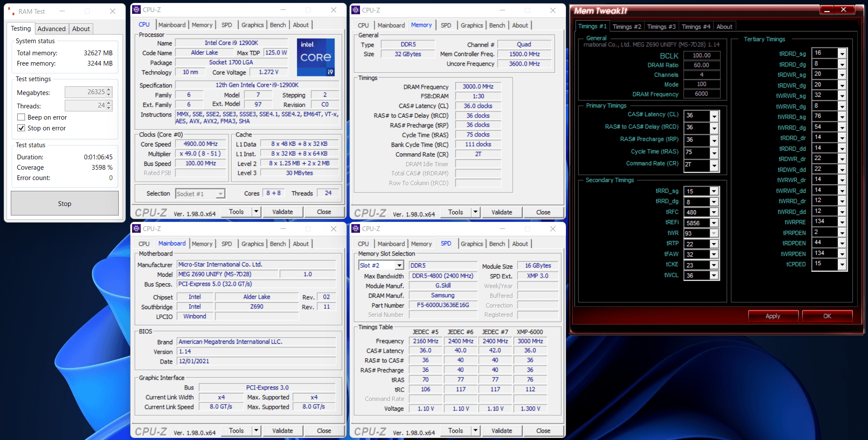Screen dimensions: 868x440
Task: Open the Cycle Time (tRAS) dropdown in Mem TweakIt
Action: pyautogui.click(x=714, y=153)
